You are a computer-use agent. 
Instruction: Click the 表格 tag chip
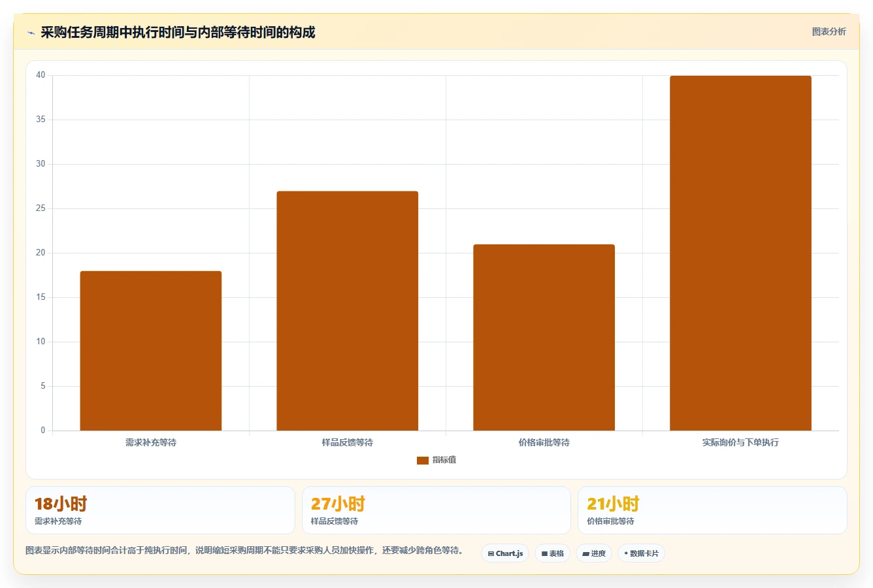[x=552, y=553]
